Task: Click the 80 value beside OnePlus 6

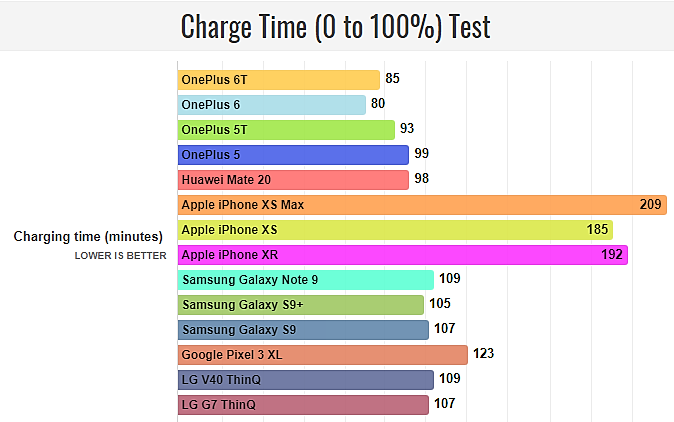Action: tap(378, 104)
